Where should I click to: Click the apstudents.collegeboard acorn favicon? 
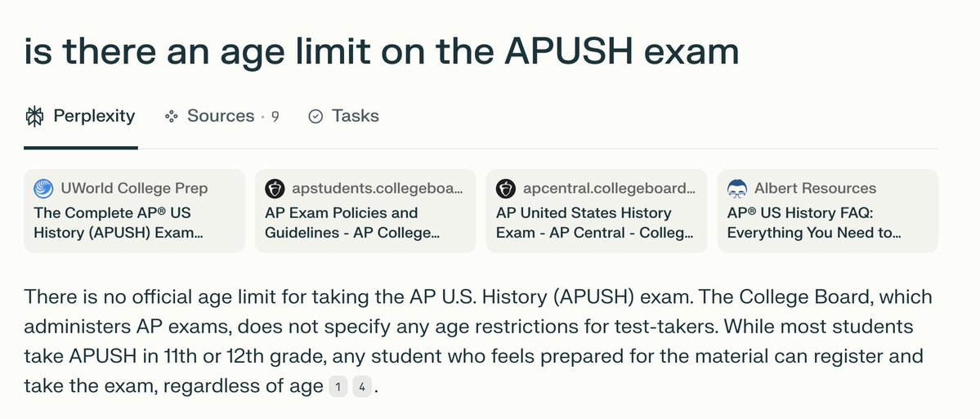[275, 189]
